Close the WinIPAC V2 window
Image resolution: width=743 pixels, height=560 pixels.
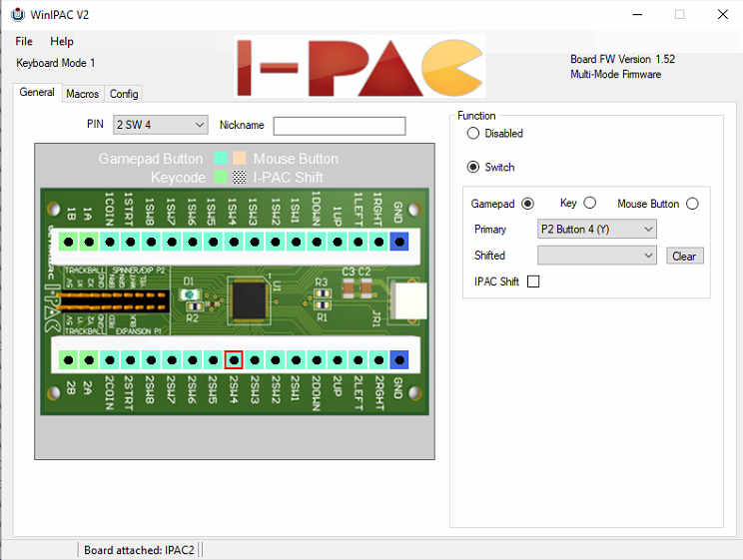pyautogui.click(x=723, y=14)
